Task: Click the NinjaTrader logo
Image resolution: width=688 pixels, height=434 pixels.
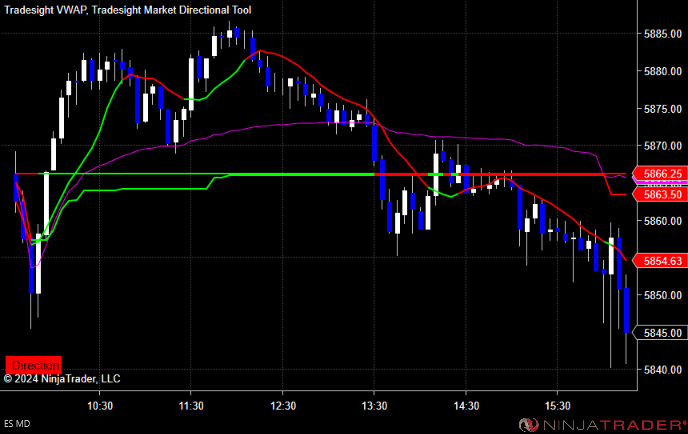Action: point(603,424)
